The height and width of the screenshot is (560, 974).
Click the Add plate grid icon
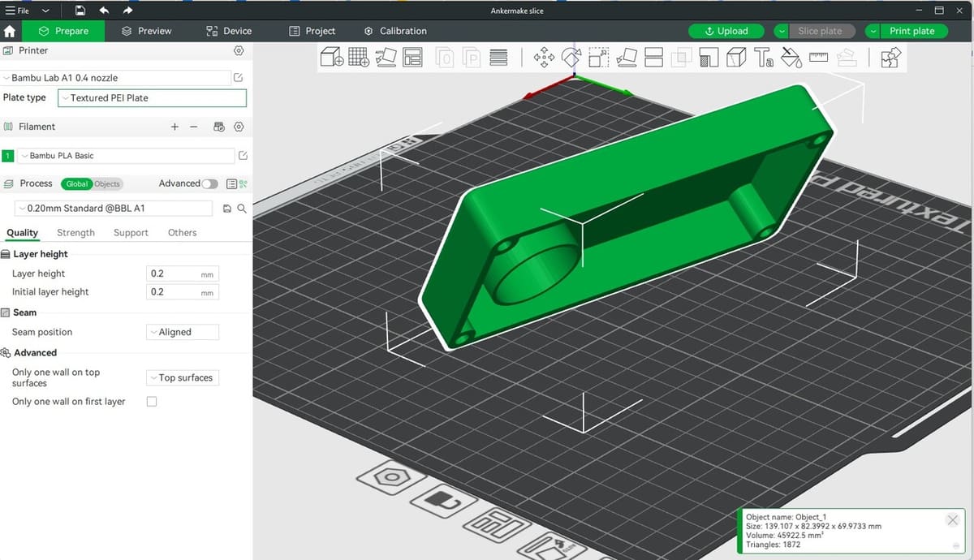[359, 58]
